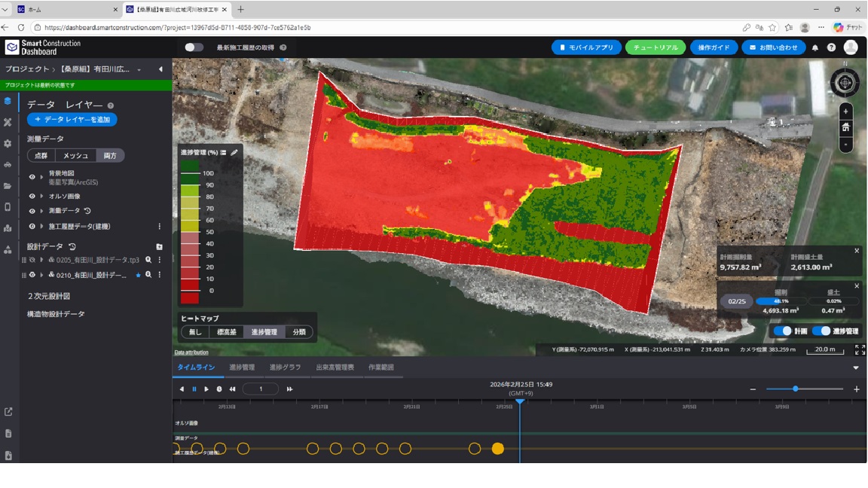The image size is (868, 488).
Task: Open the モバイルアプリ button
Action: (x=586, y=47)
